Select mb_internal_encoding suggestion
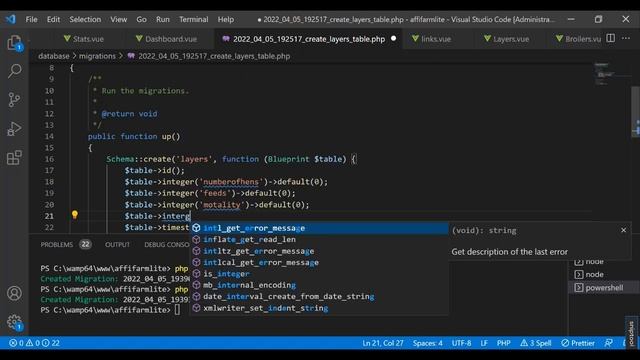640x360 pixels. (x=320, y=285)
